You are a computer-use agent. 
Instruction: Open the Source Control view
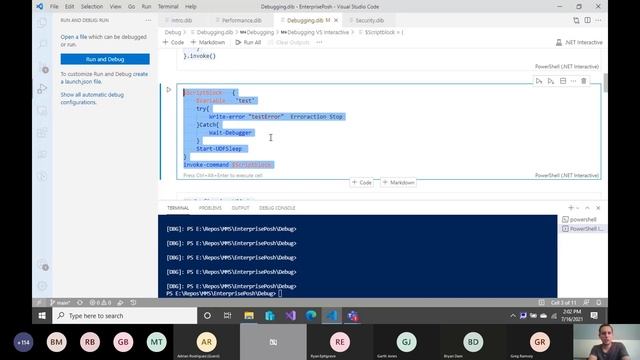42,67
